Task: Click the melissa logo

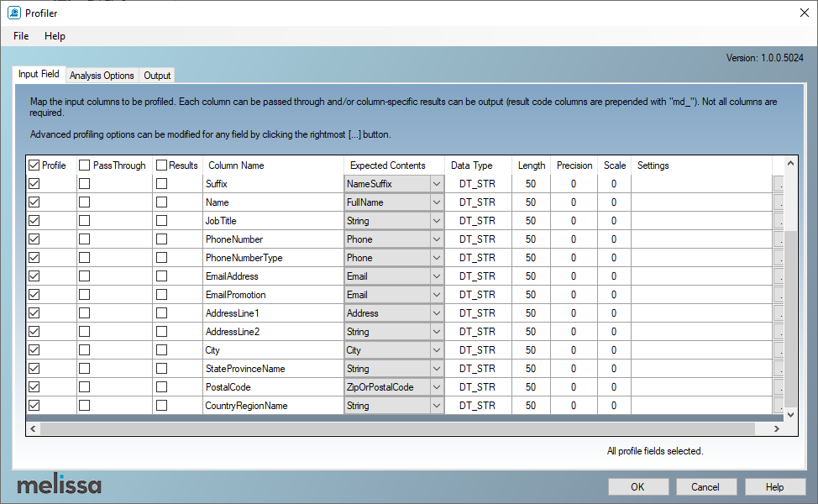Action: 60,486
